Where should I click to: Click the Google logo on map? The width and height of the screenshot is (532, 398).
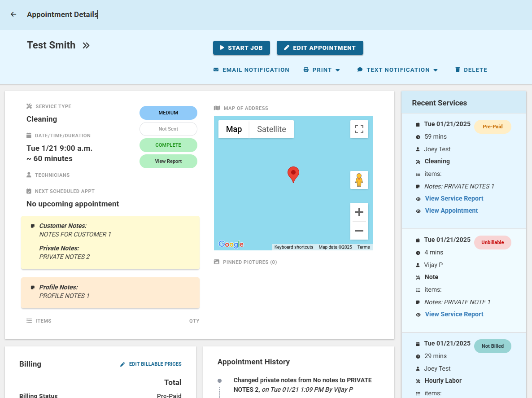pos(231,245)
